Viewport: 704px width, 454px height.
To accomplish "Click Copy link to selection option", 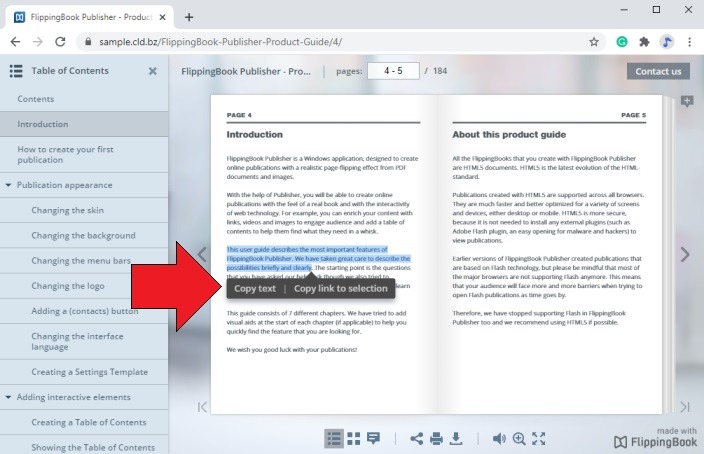I will click(x=341, y=289).
